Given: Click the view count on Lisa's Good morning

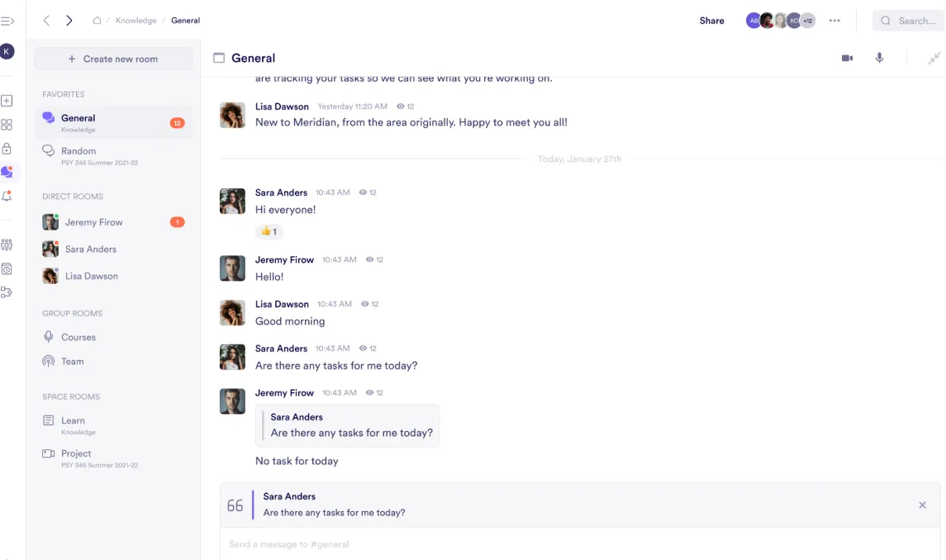Looking at the screenshot, I should tap(369, 304).
